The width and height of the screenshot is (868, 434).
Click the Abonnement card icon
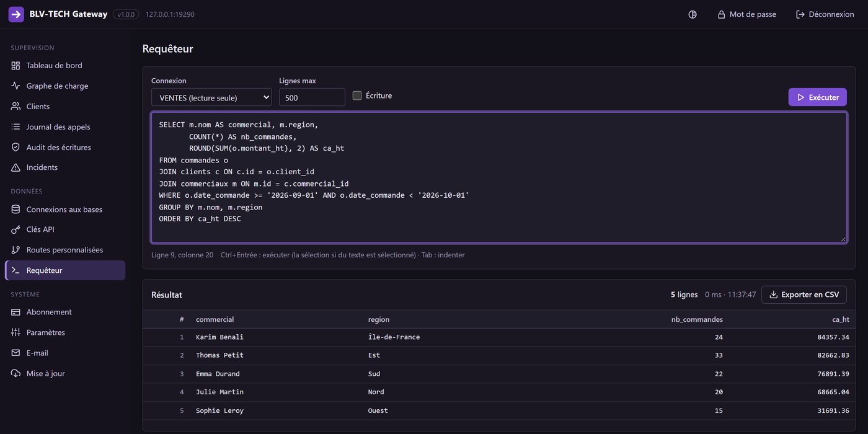tap(15, 312)
